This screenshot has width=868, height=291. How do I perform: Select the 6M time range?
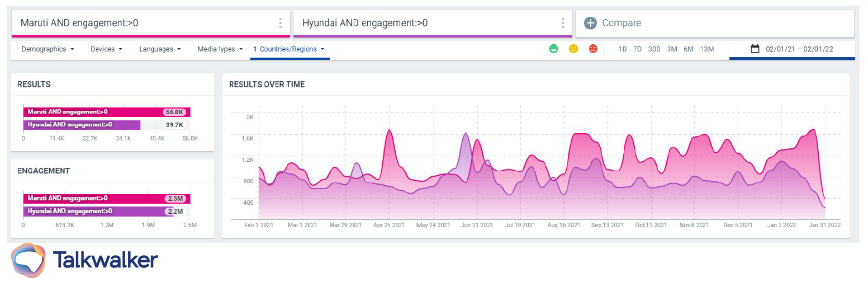click(688, 49)
